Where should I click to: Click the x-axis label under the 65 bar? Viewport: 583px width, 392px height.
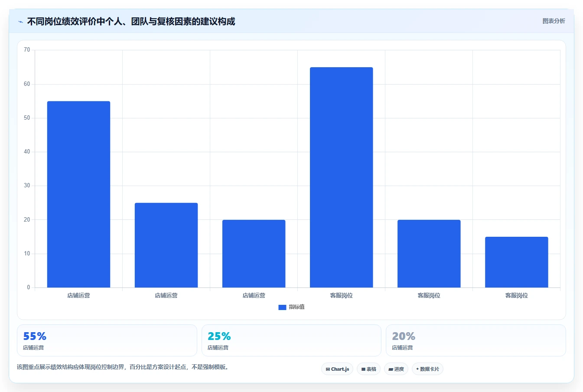(341, 295)
